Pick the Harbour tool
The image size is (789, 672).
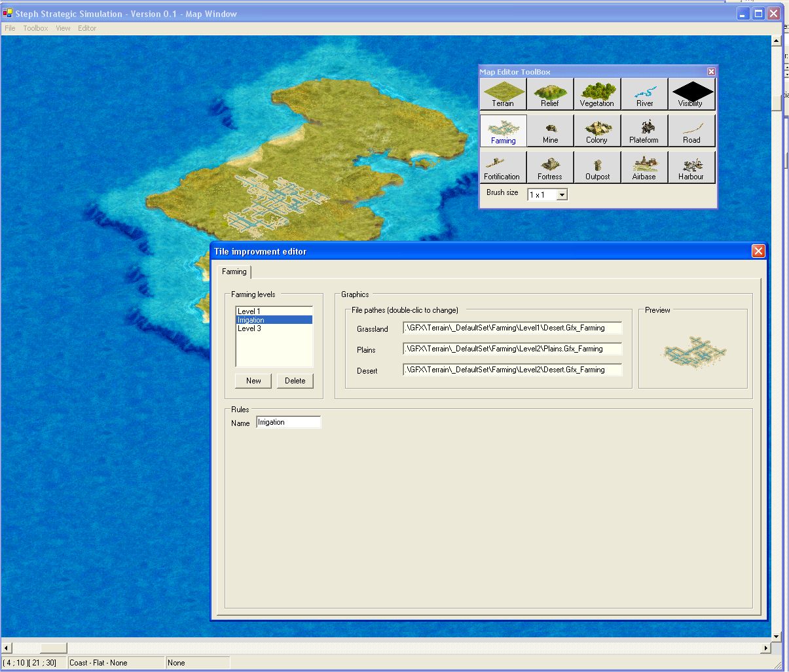tap(691, 167)
